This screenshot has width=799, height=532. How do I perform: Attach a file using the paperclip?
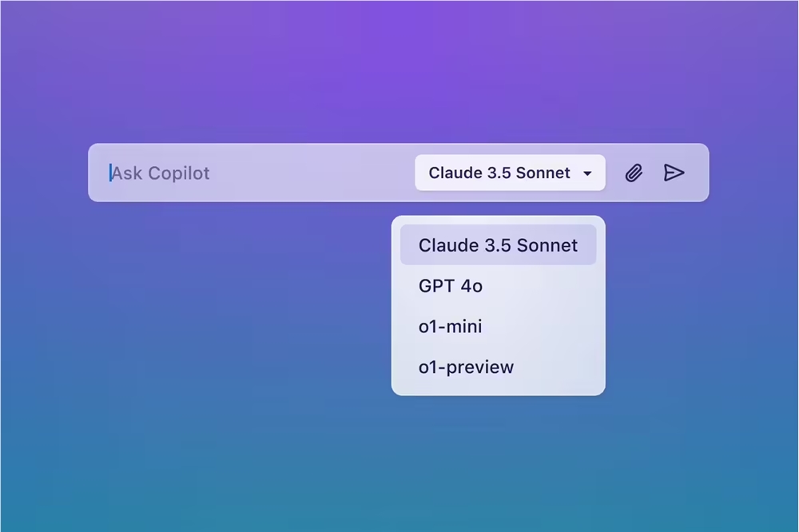634,173
